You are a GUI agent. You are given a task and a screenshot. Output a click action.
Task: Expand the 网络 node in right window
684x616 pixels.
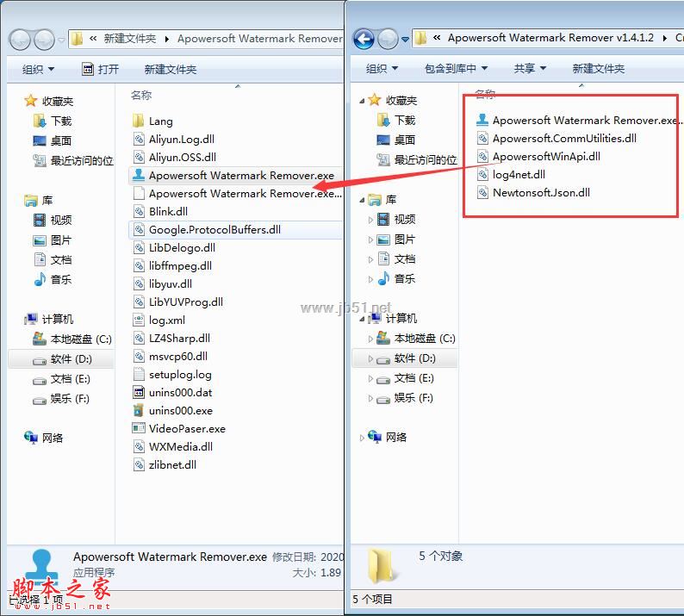point(362,438)
